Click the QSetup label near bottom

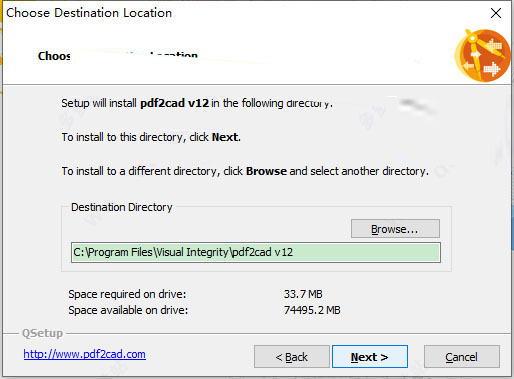click(x=42, y=333)
